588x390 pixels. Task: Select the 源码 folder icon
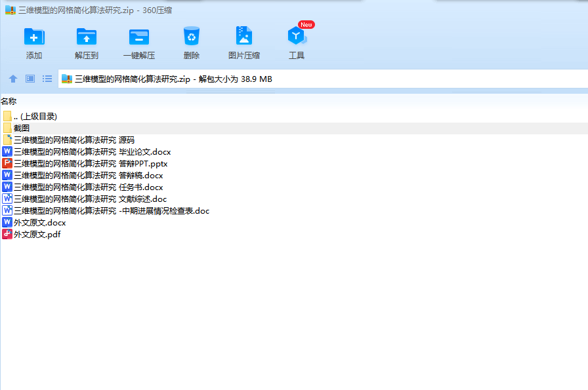point(7,140)
